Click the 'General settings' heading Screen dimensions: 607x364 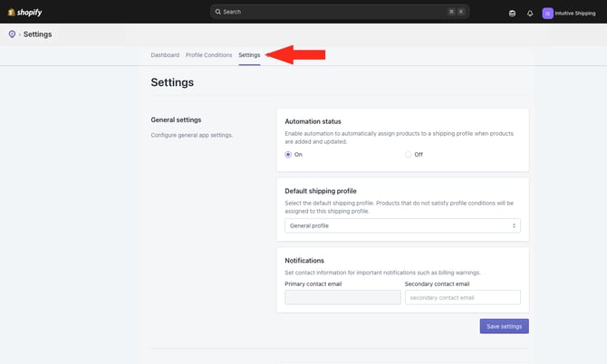click(x=176, y=120)
